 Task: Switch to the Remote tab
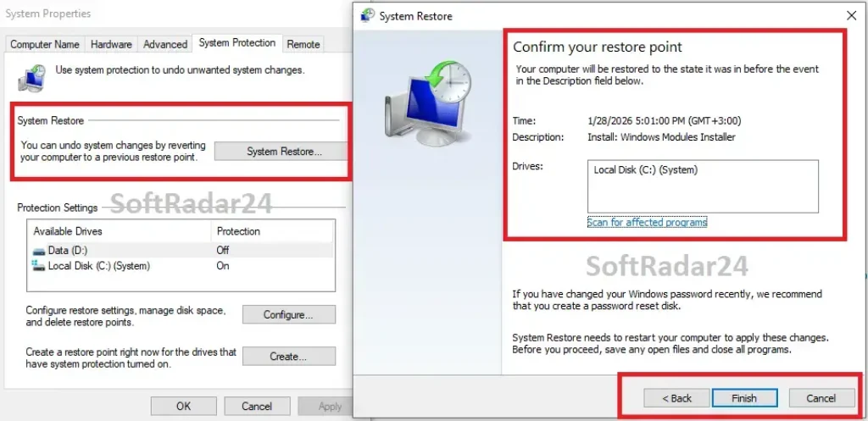pyautogui.click(x=303, y=44)
